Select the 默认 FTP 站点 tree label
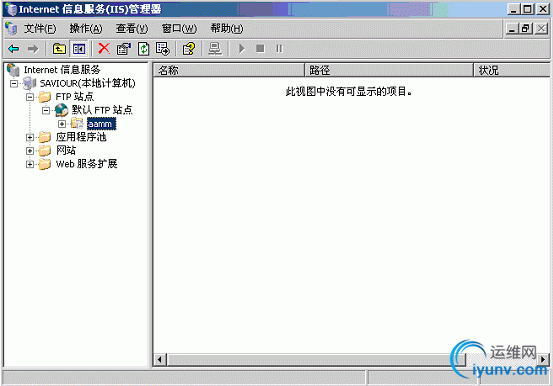This screenshot has height=386, width=553. click(102, 110)
